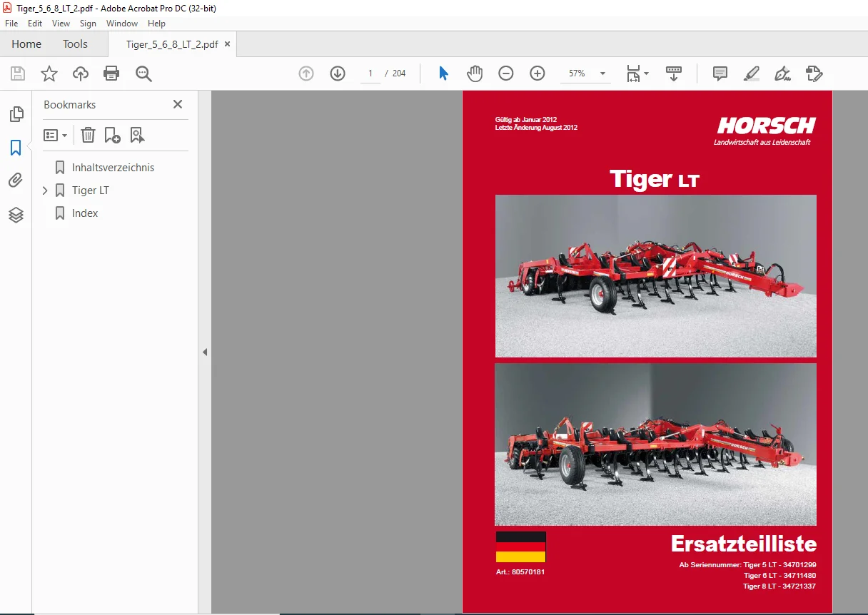Go to next page arrow

(338, 73)
